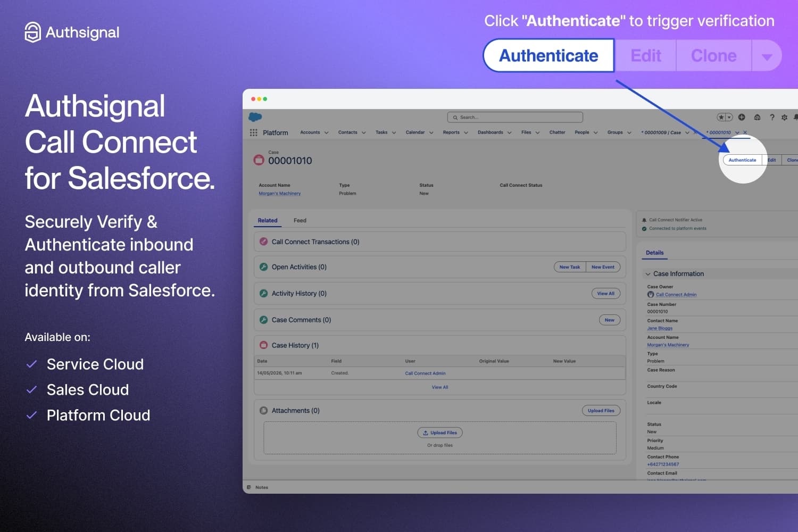Click the Salesforce Search field
This screenshot has width=798, height=532.
click(x=515, y=117)
